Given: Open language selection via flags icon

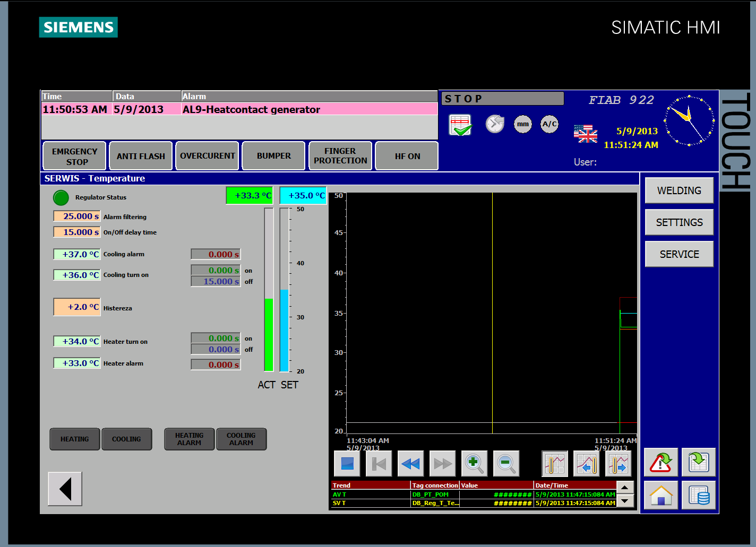Looking at the screenshot, I should 585,134.
